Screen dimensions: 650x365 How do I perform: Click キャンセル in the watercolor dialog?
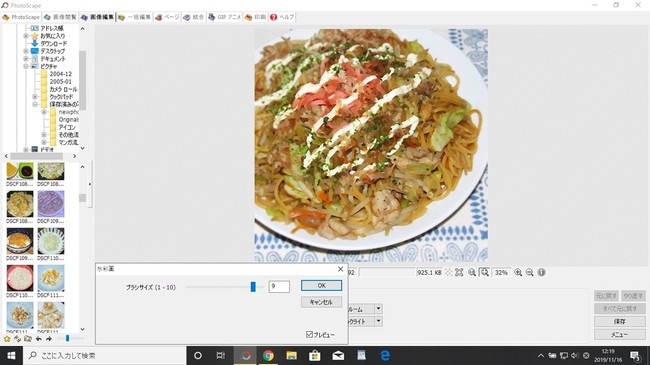[x=321, y=302]
